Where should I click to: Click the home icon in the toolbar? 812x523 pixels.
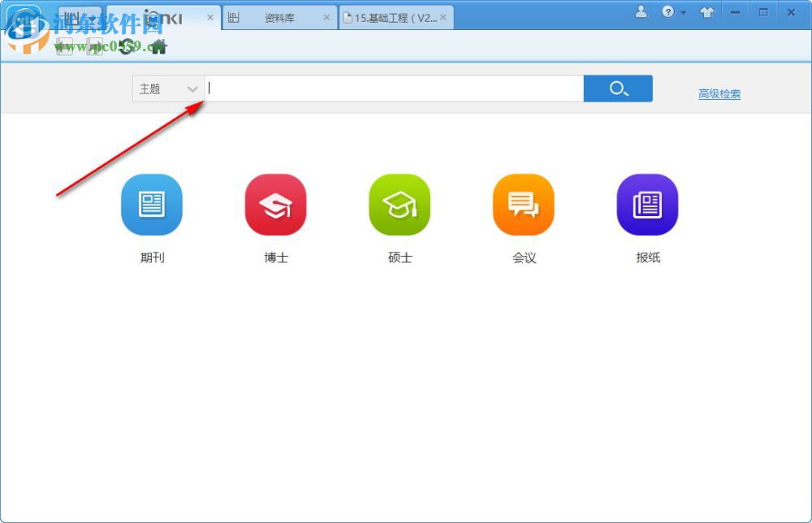159,46
